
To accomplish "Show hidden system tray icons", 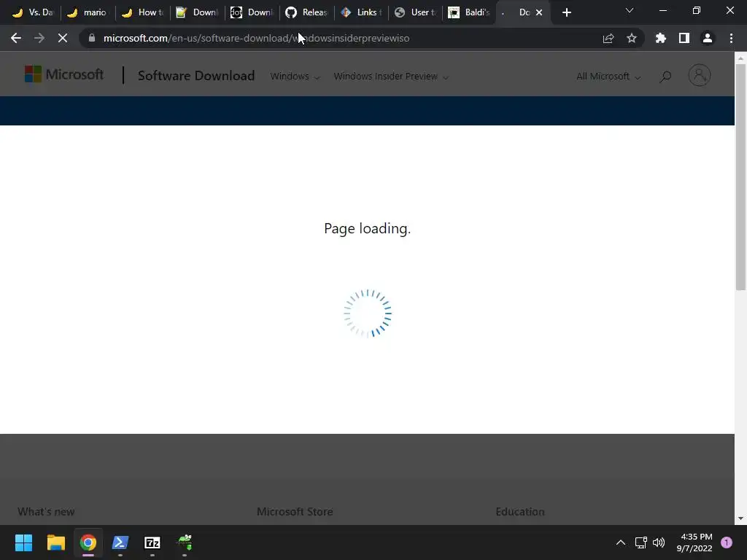I will point(621,542).
